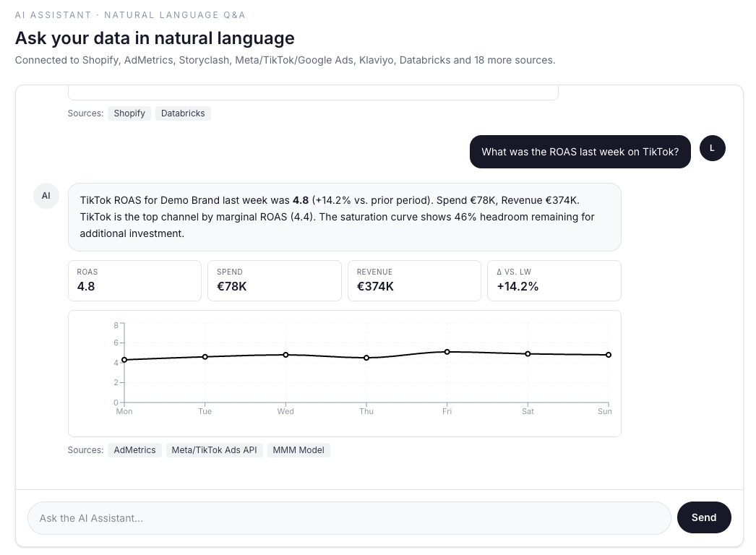Image resolution: width=756 pixels, height=555 pixels.
Task: Open the Meta/TikTok Ads API source chip
Action: (x=214, y=450)
